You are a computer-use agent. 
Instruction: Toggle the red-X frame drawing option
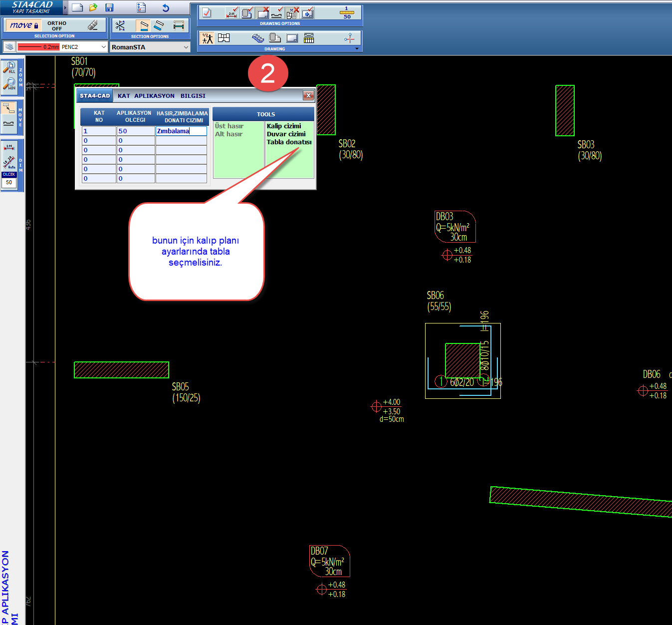[262, 12]
